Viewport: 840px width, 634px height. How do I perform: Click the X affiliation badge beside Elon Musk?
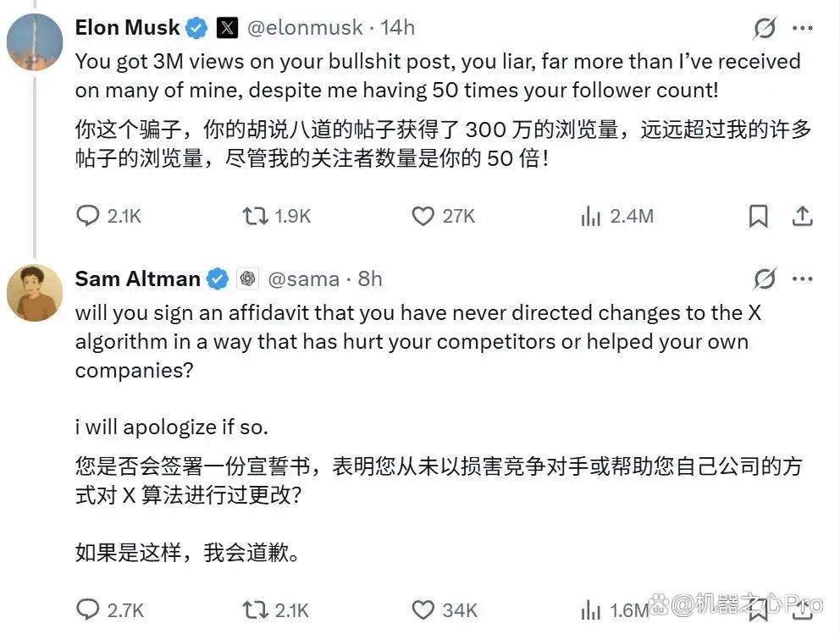227,27
